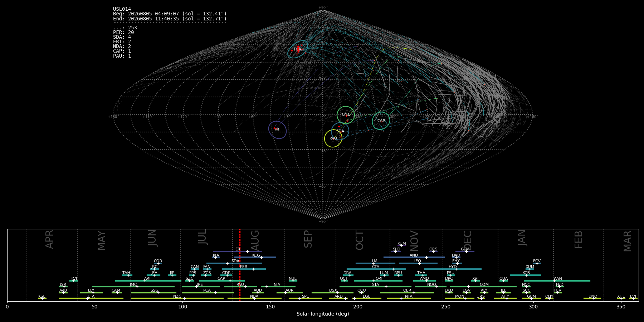Select the USL014 station title text

pyautogui.click(x=122, y=9)
